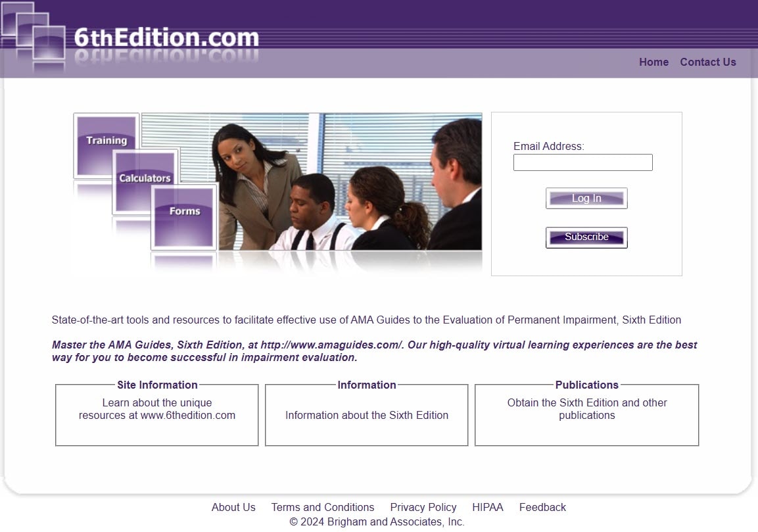
Task: Select the Forms tile
Action: [185, 216]
